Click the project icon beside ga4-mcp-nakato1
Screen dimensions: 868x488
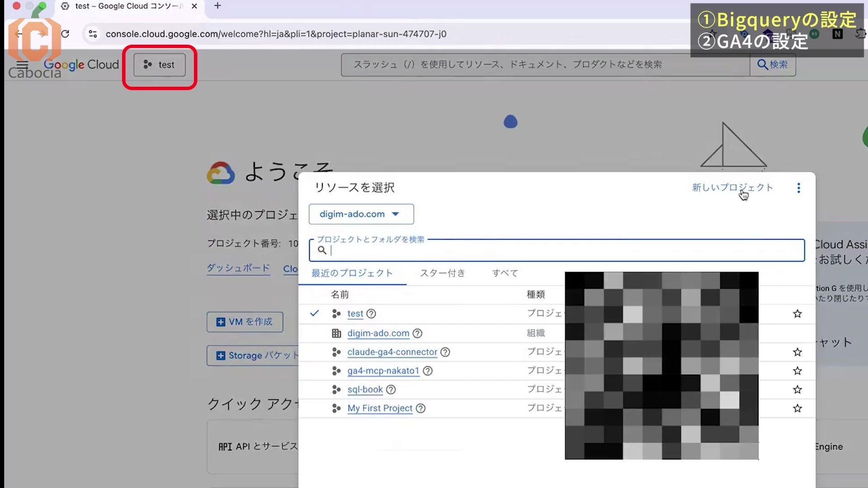tap(336, 371)
